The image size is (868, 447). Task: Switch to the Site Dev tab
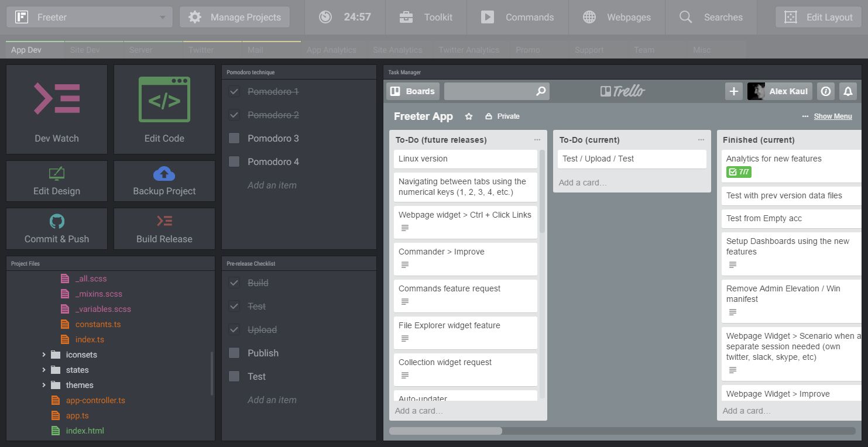[x=85, y=50]
